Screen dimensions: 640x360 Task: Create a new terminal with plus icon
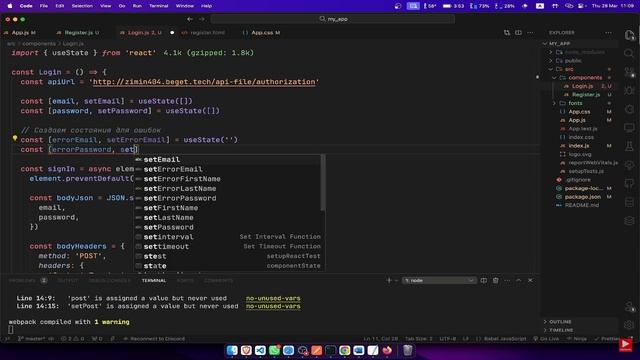(389, 280)
